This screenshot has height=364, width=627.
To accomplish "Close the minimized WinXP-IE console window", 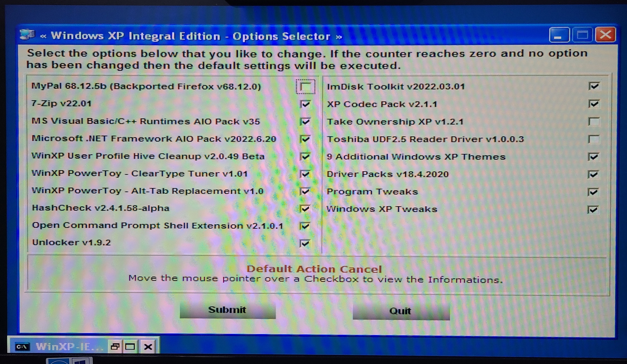I will (x=148, y=347).
